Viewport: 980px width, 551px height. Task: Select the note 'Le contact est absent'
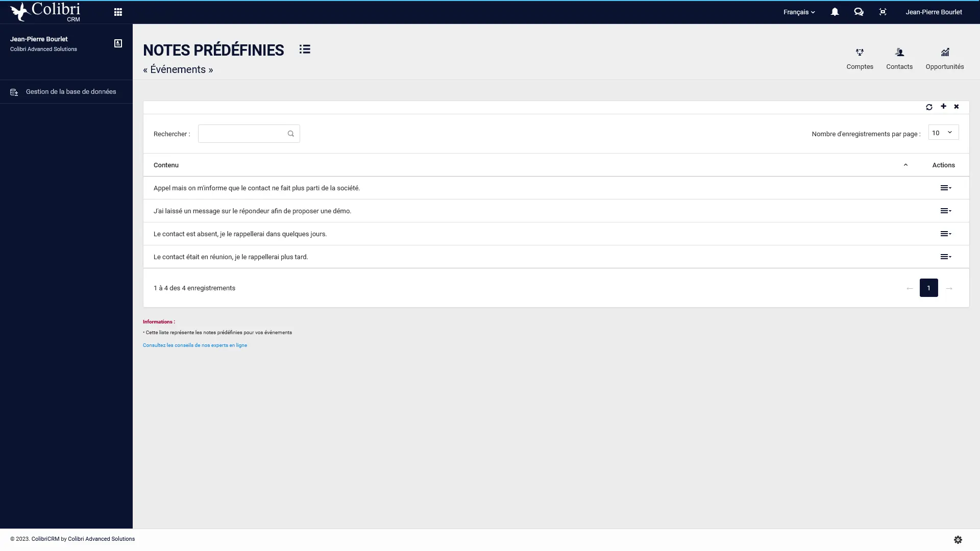click(x=240, y=234)
